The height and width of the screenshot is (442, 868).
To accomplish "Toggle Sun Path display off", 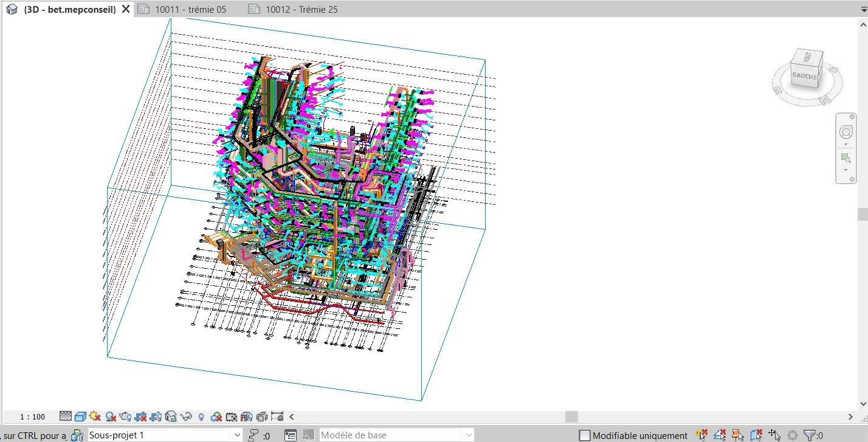I will (x=94, y=416).
